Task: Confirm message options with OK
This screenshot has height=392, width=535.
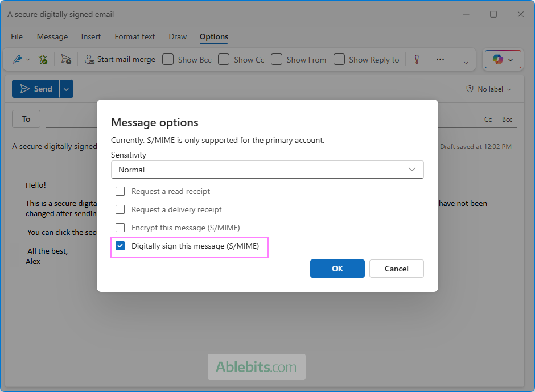Action: (x=337, y=269)
